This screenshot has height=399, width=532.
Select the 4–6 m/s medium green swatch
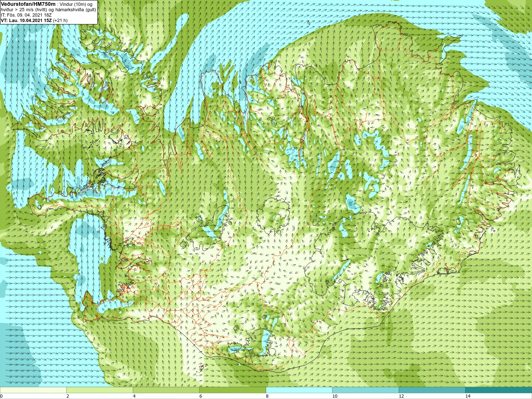(166, 390)
